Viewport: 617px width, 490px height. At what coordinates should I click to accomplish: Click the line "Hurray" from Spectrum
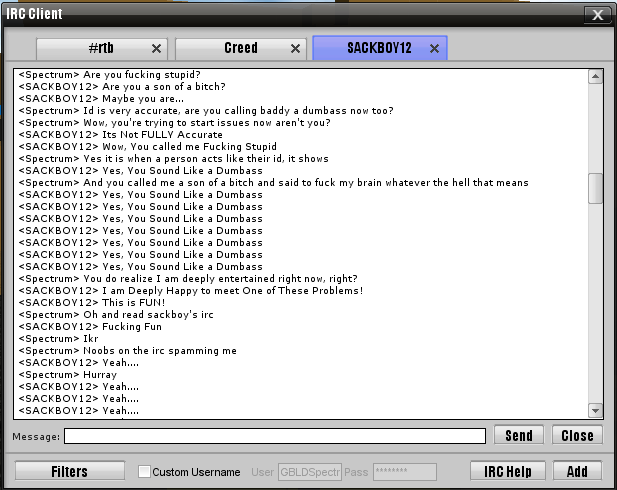point(68,375)
